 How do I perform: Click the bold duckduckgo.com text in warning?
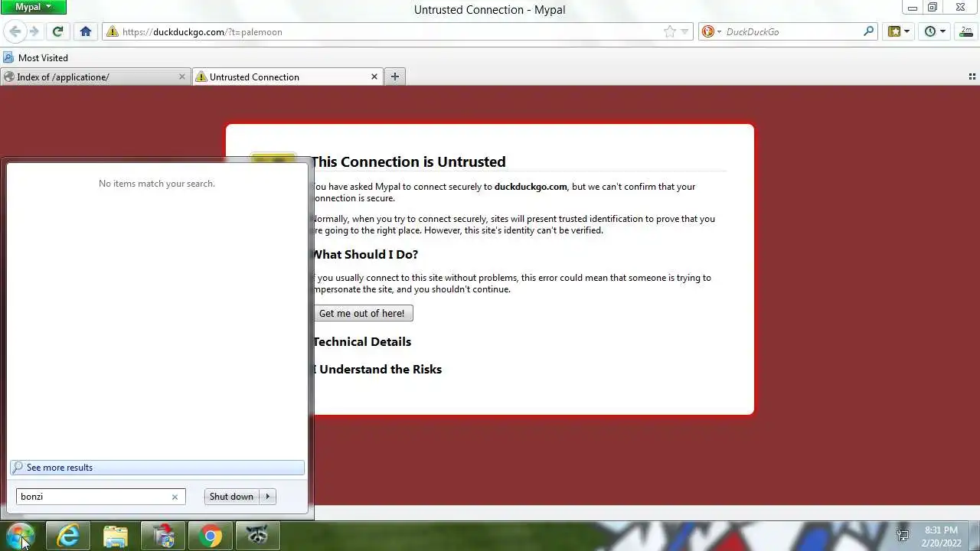click(x=531, y=187)
